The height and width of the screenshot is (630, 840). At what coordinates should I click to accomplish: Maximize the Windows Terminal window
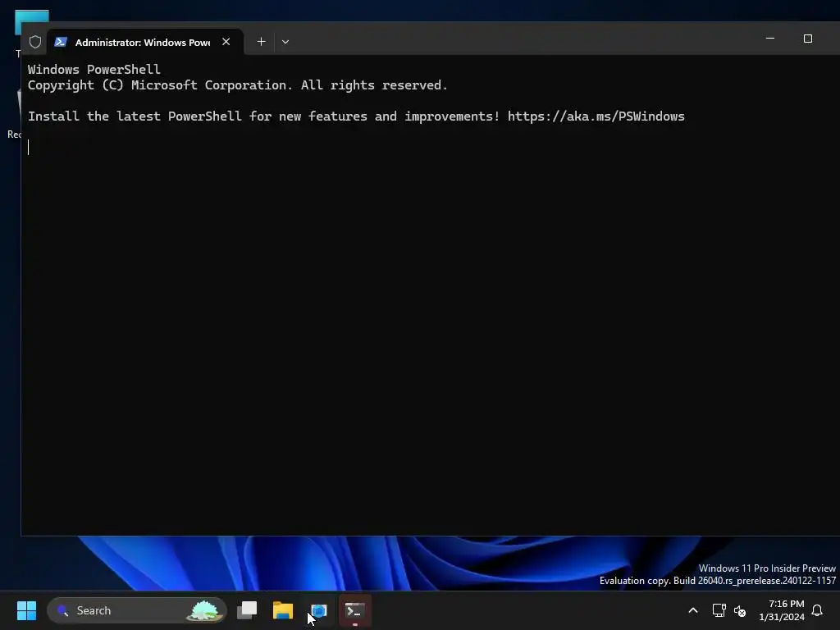pos(808,39)
